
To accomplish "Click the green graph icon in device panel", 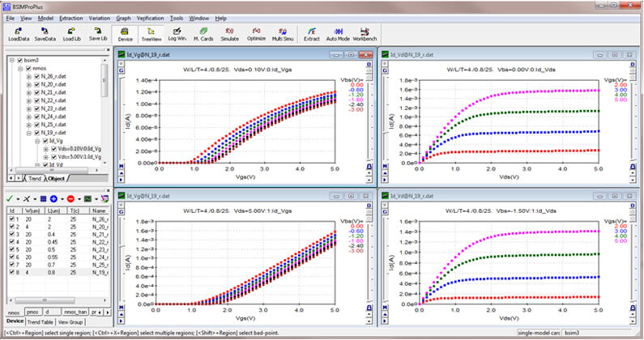I will click(x=87, y=199).
